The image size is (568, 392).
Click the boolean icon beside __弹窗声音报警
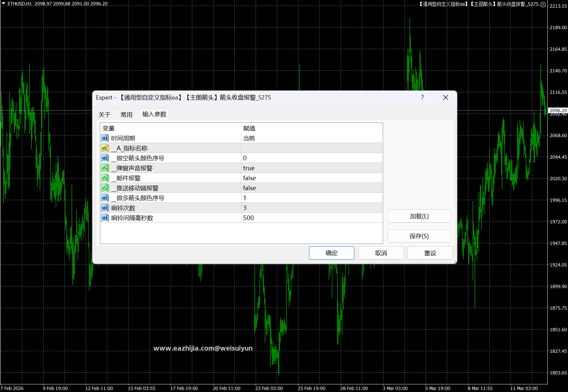click(105, 168)
